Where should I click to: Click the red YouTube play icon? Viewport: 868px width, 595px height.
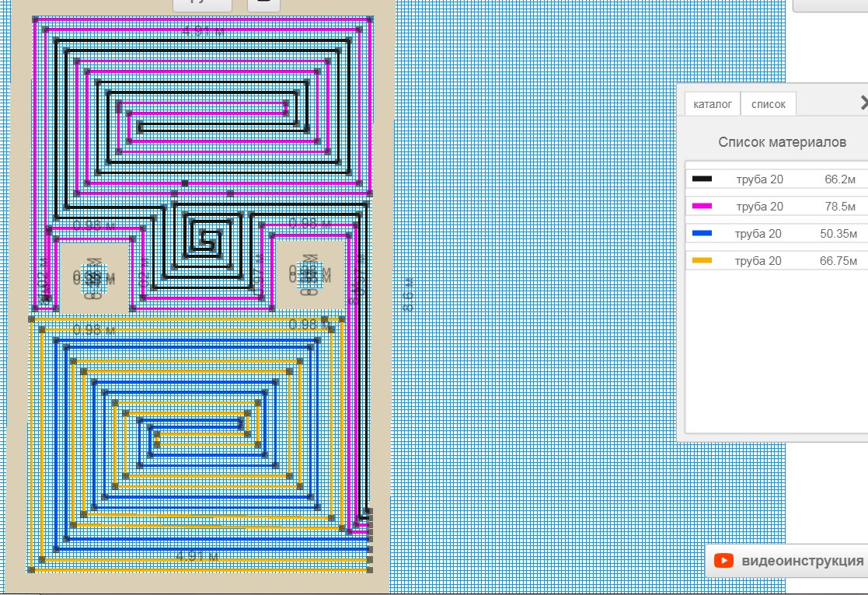tap(723, 561)
